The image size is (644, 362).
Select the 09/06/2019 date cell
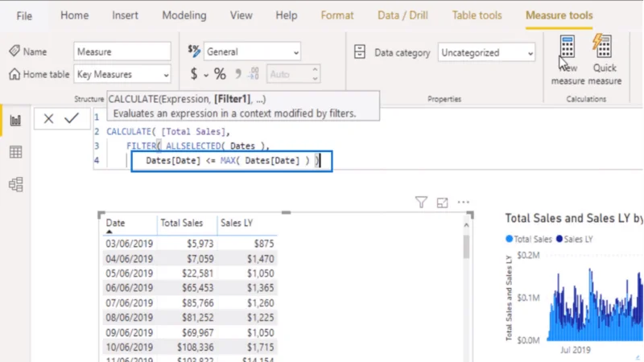(129, 333)
